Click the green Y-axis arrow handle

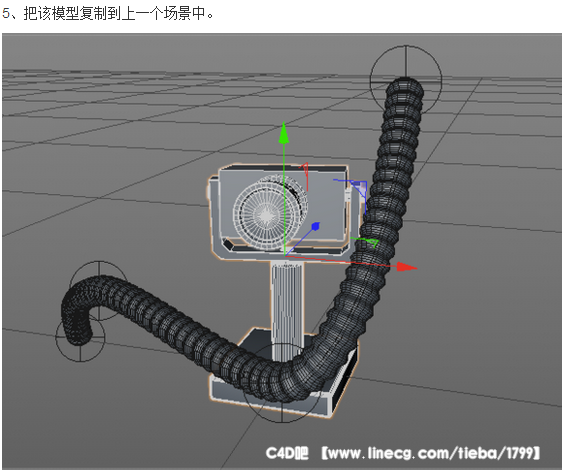click(x=284, y=133)
